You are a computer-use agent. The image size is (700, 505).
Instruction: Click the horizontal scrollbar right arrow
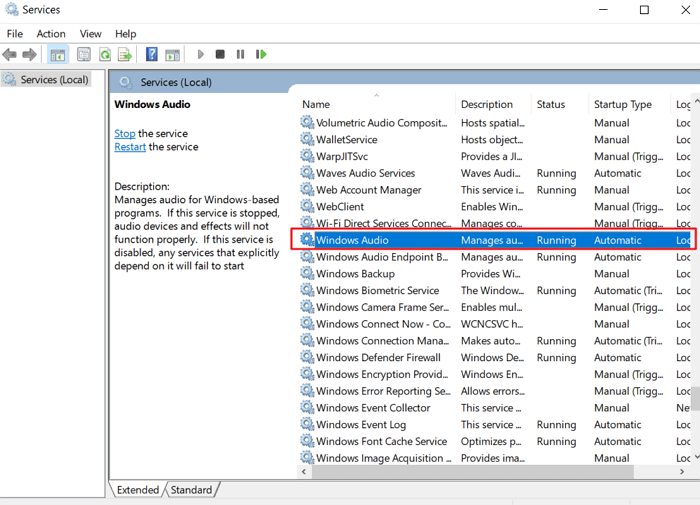pyautogui.click(x=682, y=472)
